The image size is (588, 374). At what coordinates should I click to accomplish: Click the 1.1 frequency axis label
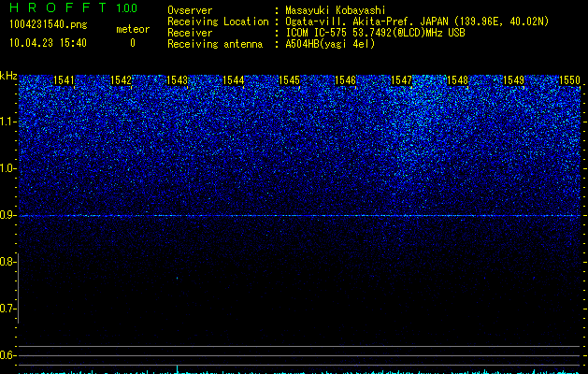[8, 122]
